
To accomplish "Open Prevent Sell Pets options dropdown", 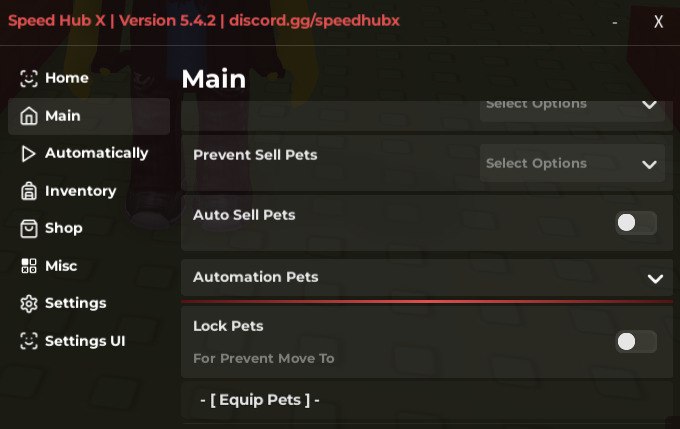I will pyautogui.click(x=572, y=163).
